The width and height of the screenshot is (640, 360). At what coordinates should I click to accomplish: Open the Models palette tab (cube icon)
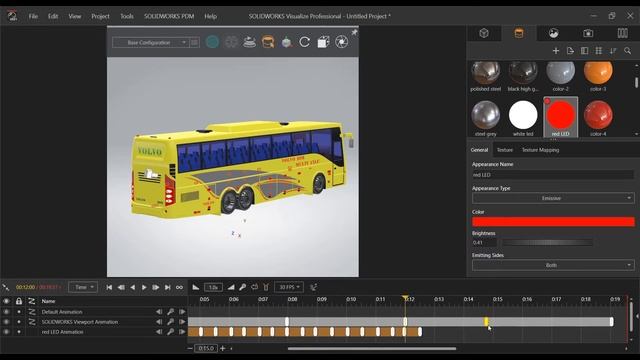point(484,33)
